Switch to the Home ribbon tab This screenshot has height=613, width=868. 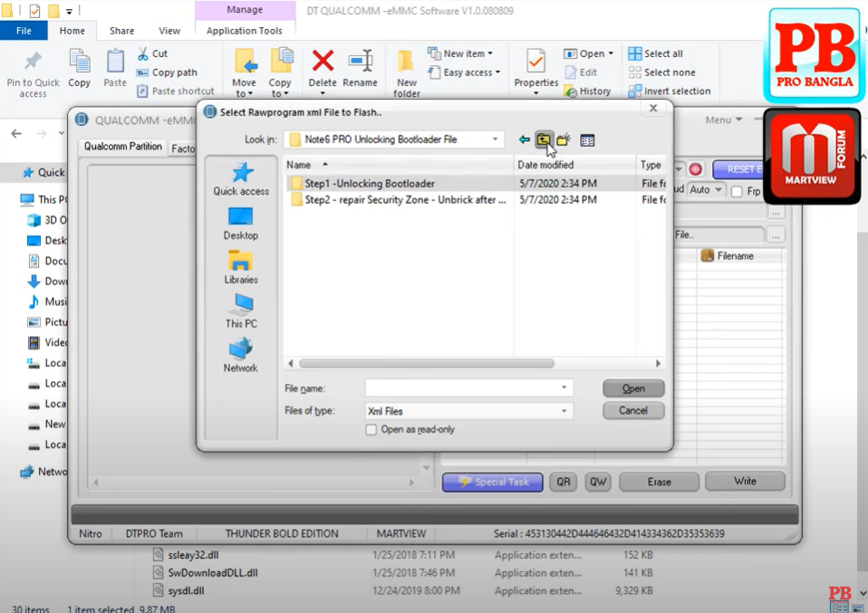72,31
